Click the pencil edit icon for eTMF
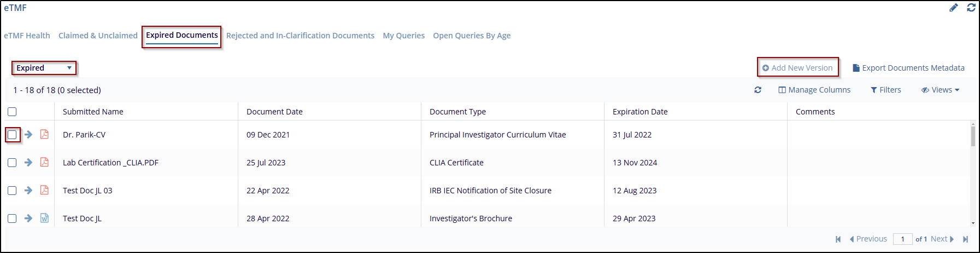This screenshot has height=253, width=980. coord(954,8)
